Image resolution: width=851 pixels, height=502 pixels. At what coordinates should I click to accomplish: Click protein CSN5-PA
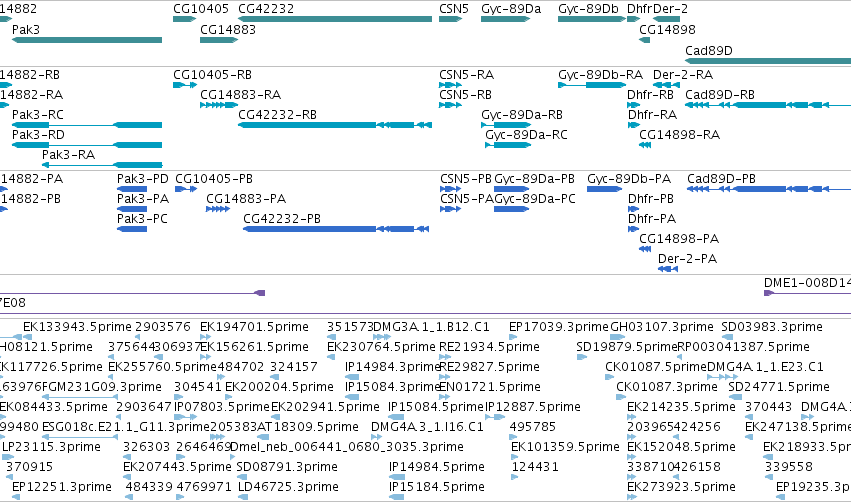point(450,209)
